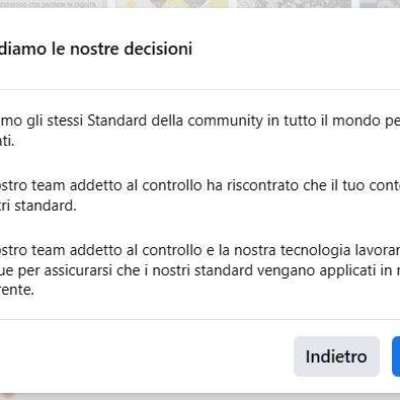Click the words 'in tutto il mondo'

click(298, 121)
